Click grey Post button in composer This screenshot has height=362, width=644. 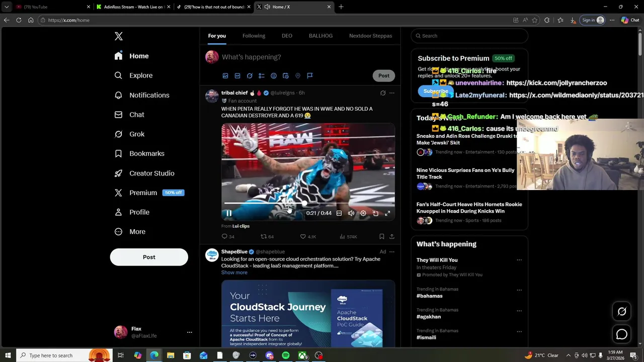pos(384,75)
